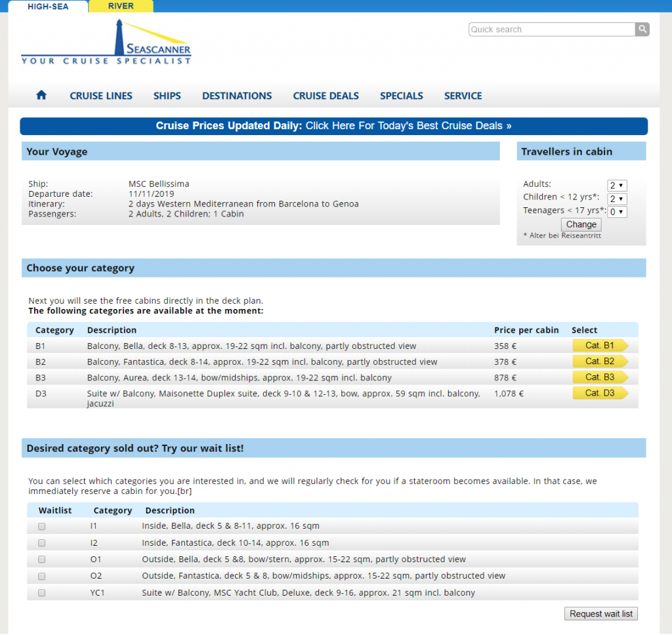Open the Adults count dropdown
The width and height of the screenshot is (672, 635).
[x=617, y=186]
